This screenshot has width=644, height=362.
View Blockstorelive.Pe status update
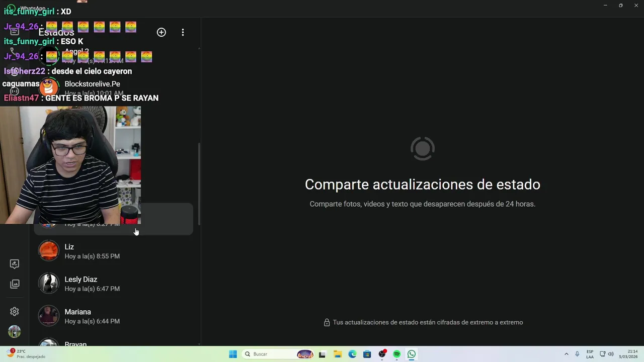point(114,88)
